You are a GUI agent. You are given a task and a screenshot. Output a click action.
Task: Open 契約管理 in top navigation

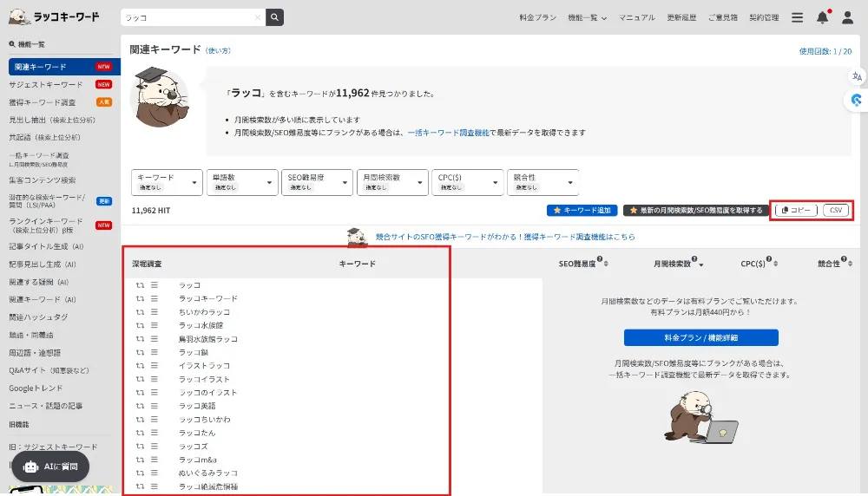point(764,17)
